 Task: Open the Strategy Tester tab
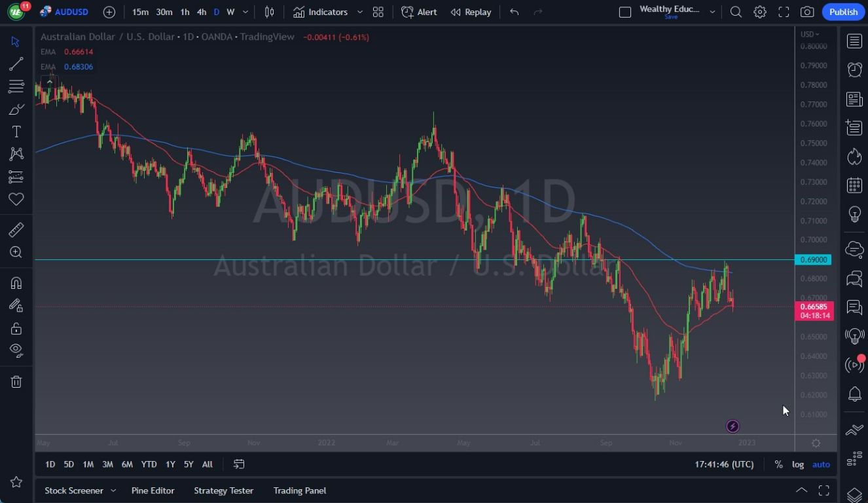223,490
